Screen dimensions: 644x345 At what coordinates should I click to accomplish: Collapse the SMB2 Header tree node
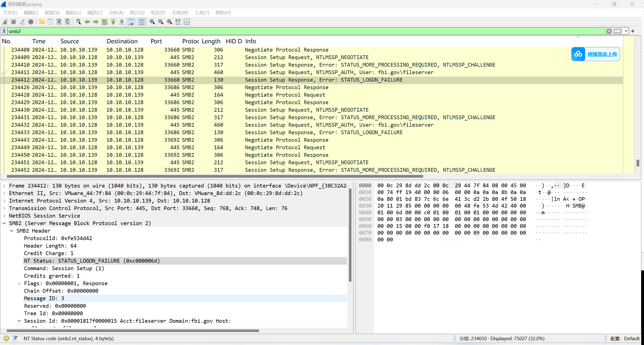(12, 231)
